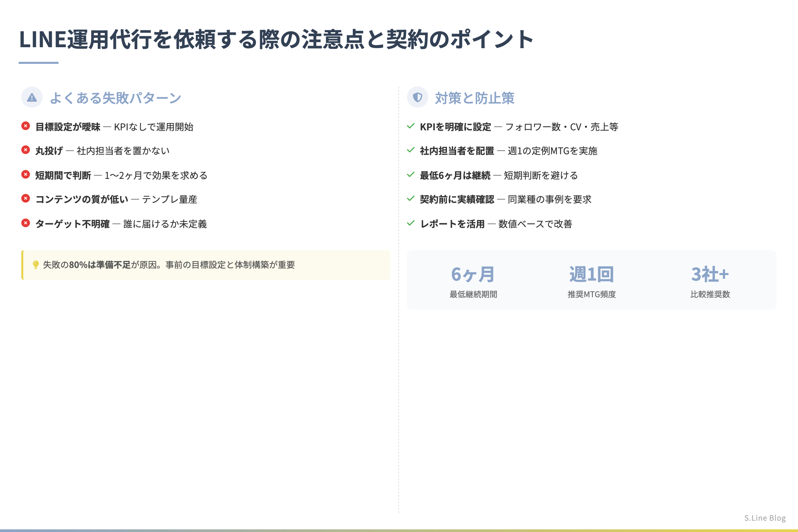Click the lightbulb icon in the yellow note

(x=36, y=265)
